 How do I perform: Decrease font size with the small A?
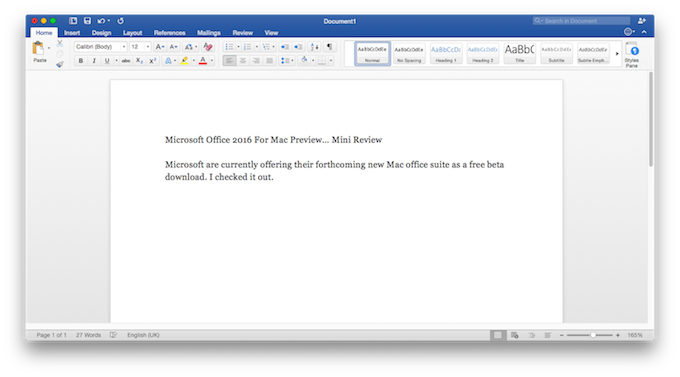pos(173,46)
